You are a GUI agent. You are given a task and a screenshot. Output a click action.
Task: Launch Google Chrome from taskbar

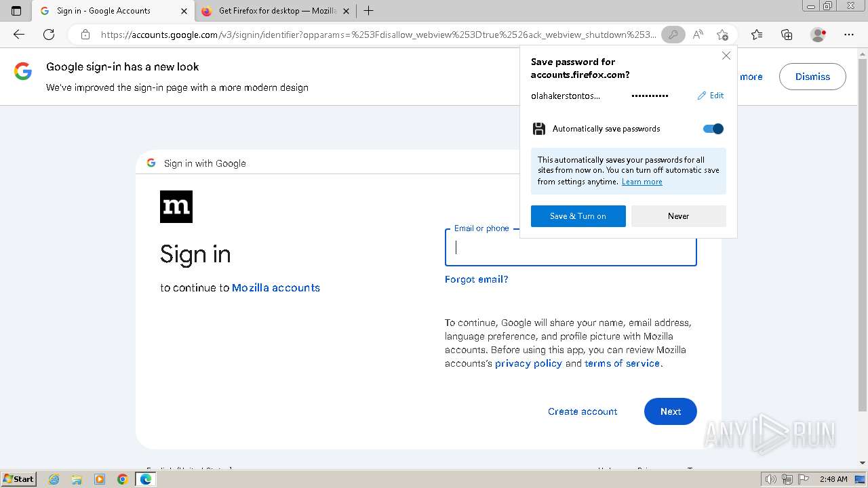click(x=123, y=479)
